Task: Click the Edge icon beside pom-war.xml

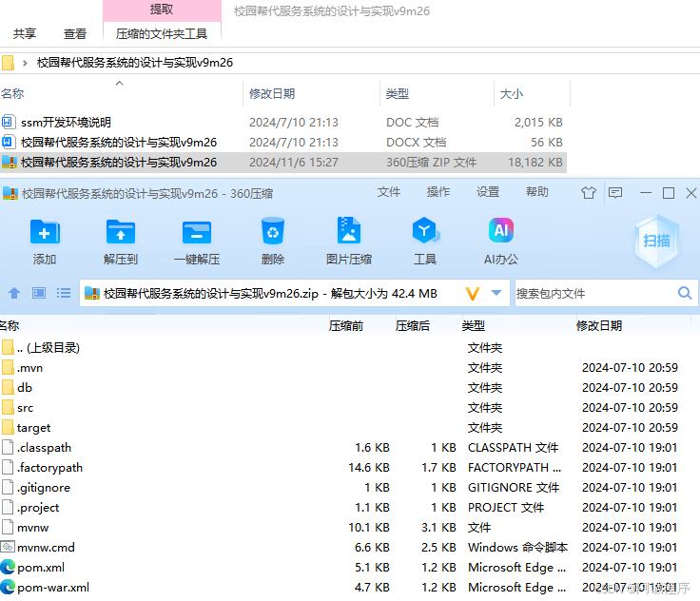Action: point(8,587)
